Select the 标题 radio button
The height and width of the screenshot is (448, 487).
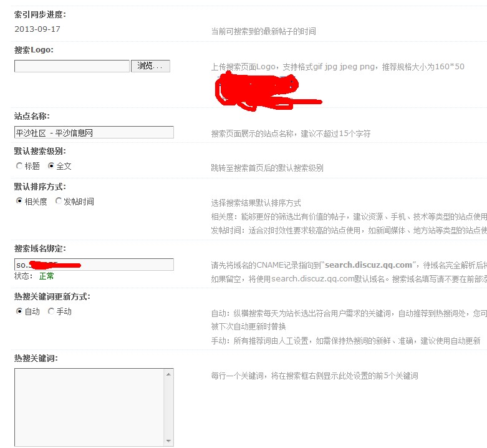(19, 166)
